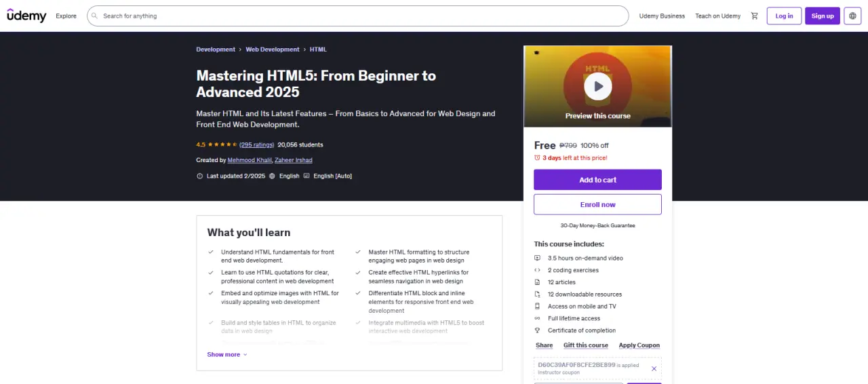
Task: Click the checkmark beside Create effective HTML hyperlinks
Action: pyautogui.click(x=358, y=272)
